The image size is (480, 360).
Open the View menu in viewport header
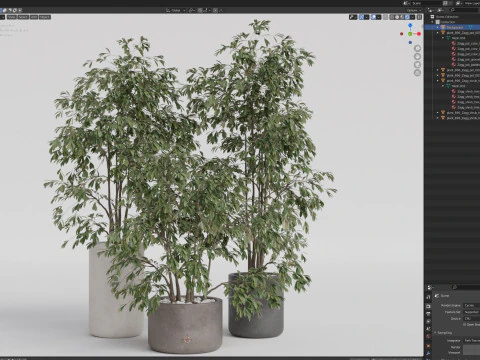pos(12,17)
